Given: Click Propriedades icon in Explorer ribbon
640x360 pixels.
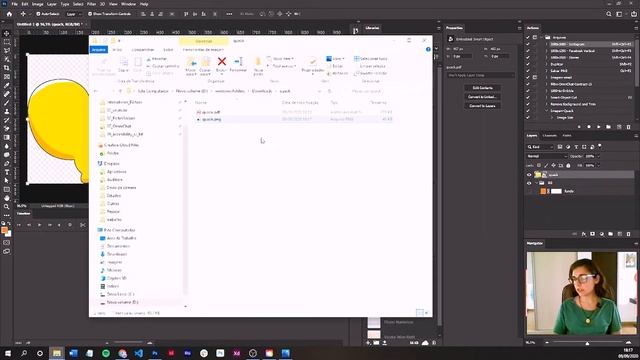Looking at the screenshot, I should 313,62.
